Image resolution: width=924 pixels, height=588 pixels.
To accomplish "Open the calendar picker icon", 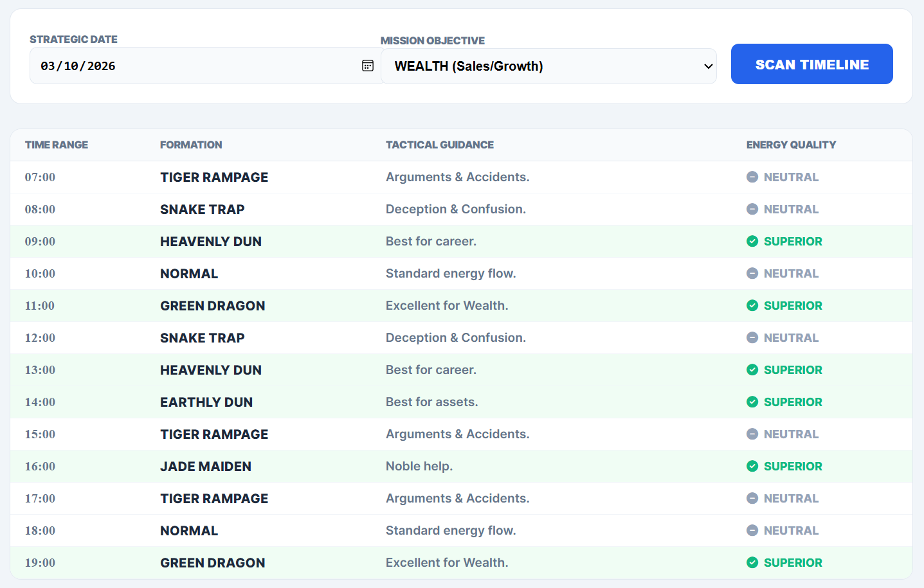I will [x=368, y=66].
